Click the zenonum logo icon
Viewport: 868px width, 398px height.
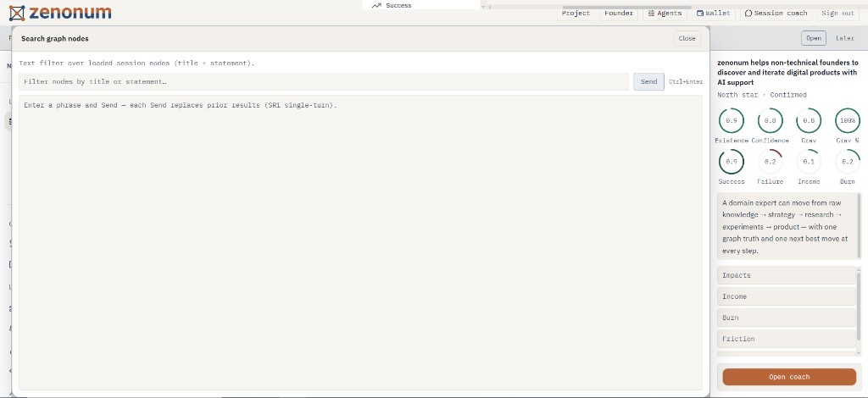click(x=17, y=13)
